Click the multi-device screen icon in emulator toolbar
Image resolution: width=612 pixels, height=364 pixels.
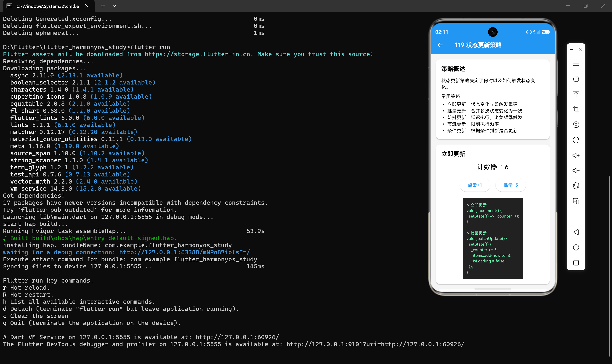click(x=576, y=201)
